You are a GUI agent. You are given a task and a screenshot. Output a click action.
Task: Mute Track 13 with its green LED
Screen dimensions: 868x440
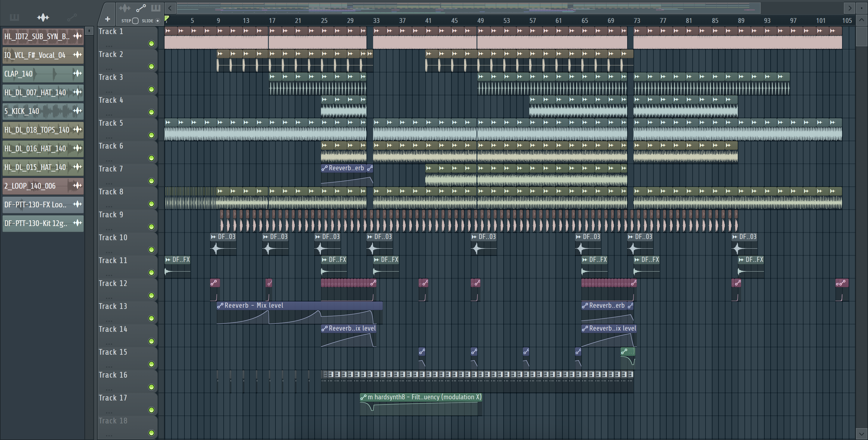(152, 318)
